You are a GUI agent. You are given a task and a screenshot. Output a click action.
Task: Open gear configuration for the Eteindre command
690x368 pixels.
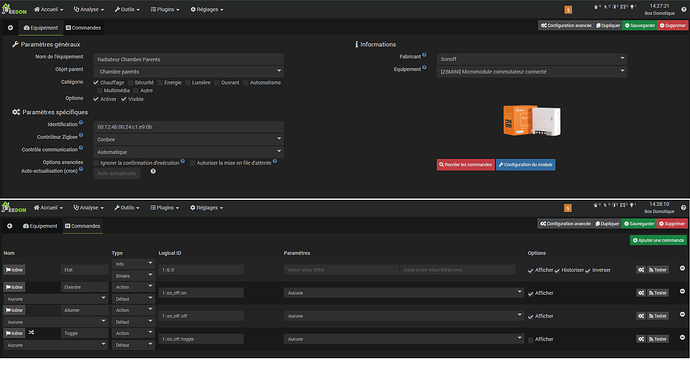tap(641, 293)
